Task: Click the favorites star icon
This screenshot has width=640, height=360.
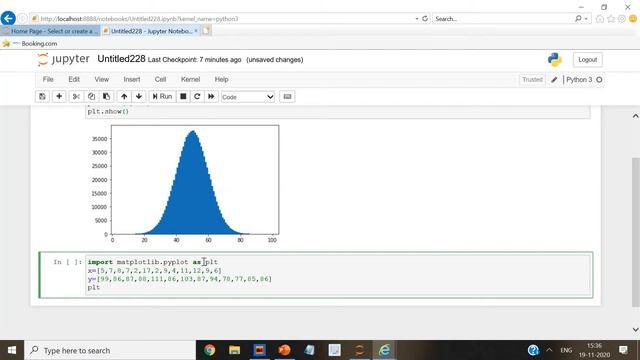Action: (611, 19)
